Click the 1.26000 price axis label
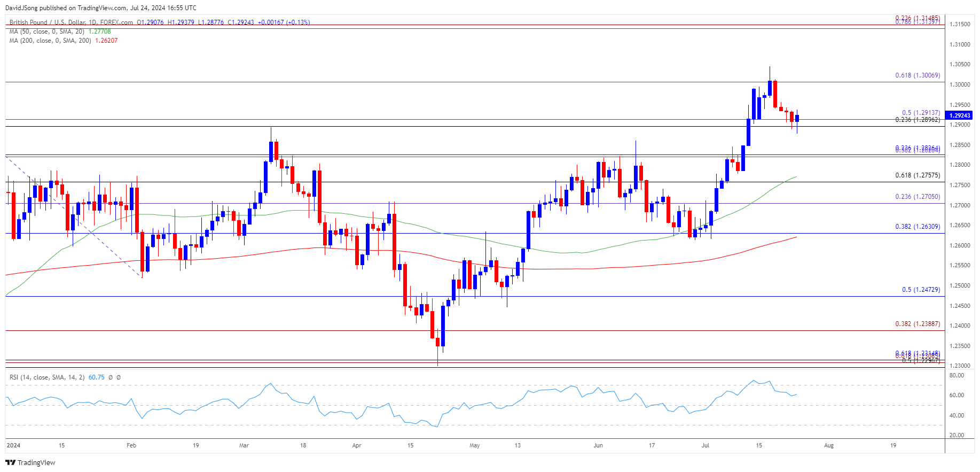This screenshot has height=472, width=980. 960,246
